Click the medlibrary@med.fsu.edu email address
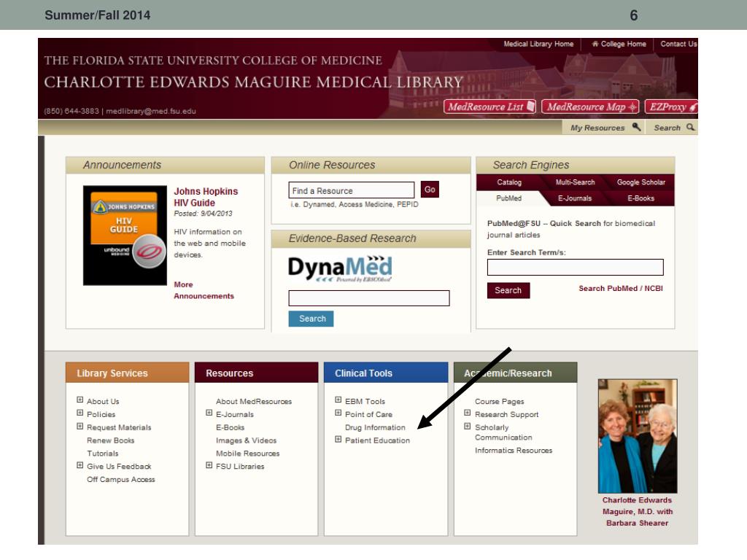The width and height of the screenshot is (747, 560). pos(150,111)
